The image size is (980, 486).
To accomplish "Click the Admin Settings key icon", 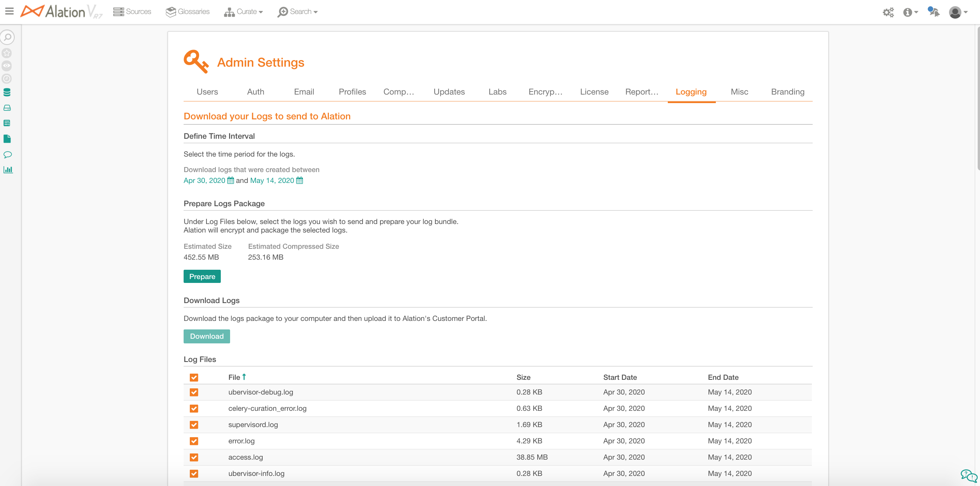I will [196, 62].
